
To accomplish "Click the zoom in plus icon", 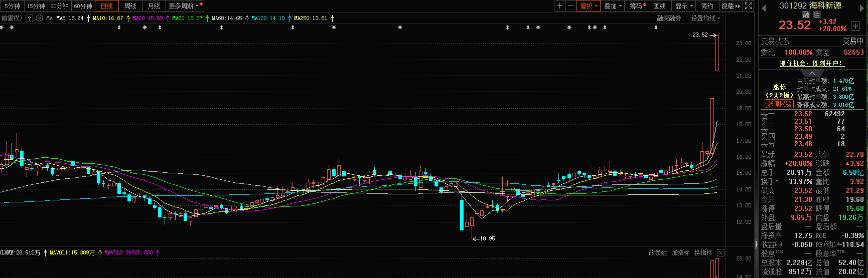I will tap(559, 6).
